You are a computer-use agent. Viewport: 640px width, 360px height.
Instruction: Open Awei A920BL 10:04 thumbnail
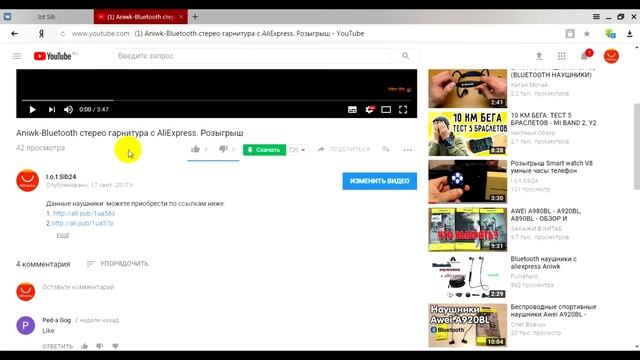[x=467, y=325]
